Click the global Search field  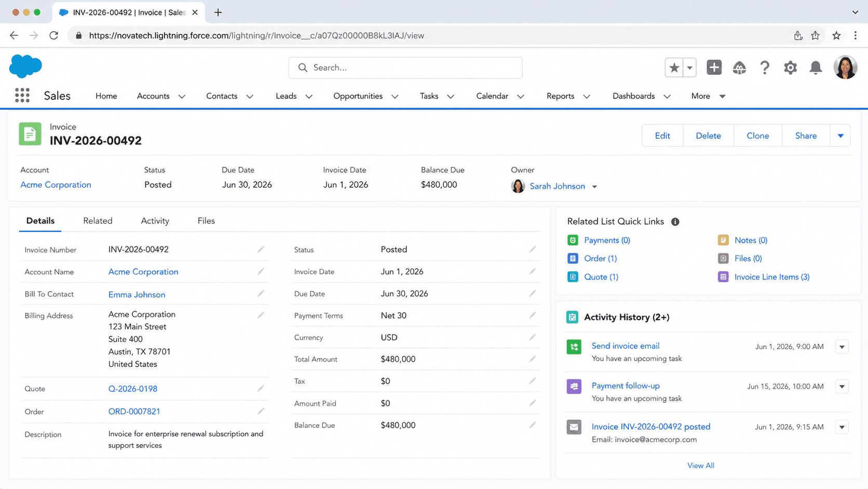pyautogui.click(x=405, y=68)
